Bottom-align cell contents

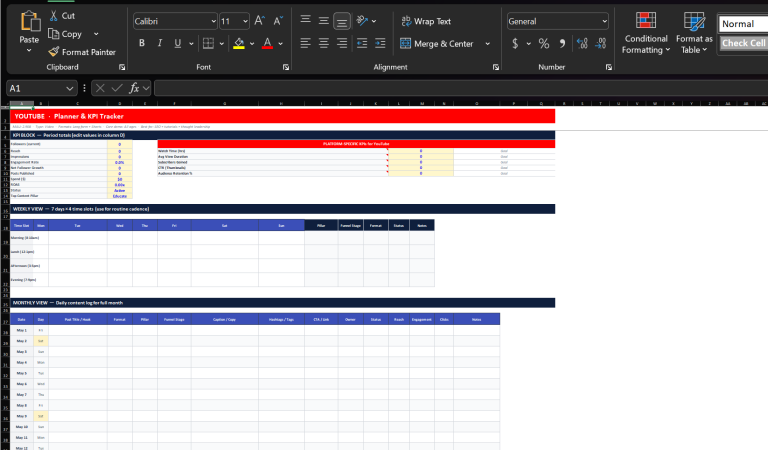pos(342,21)
